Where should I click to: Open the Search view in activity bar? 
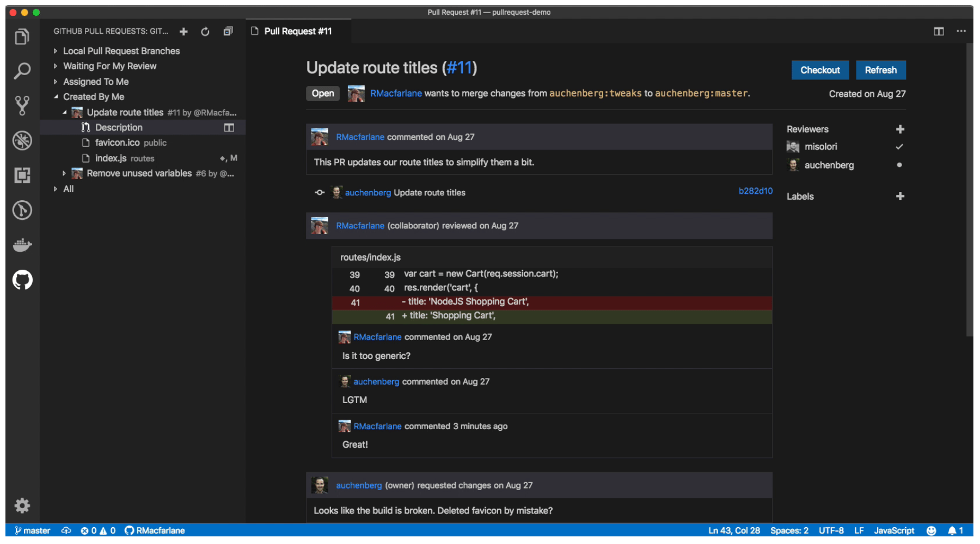click(22, 71)
